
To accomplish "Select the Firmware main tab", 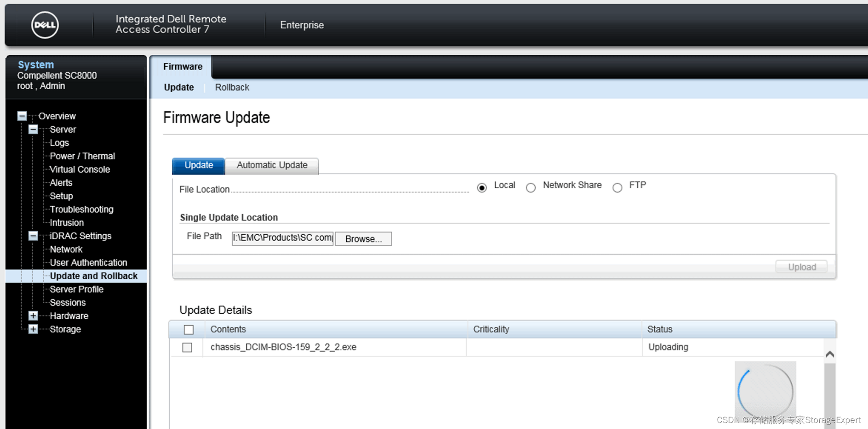I will [183, 67].
